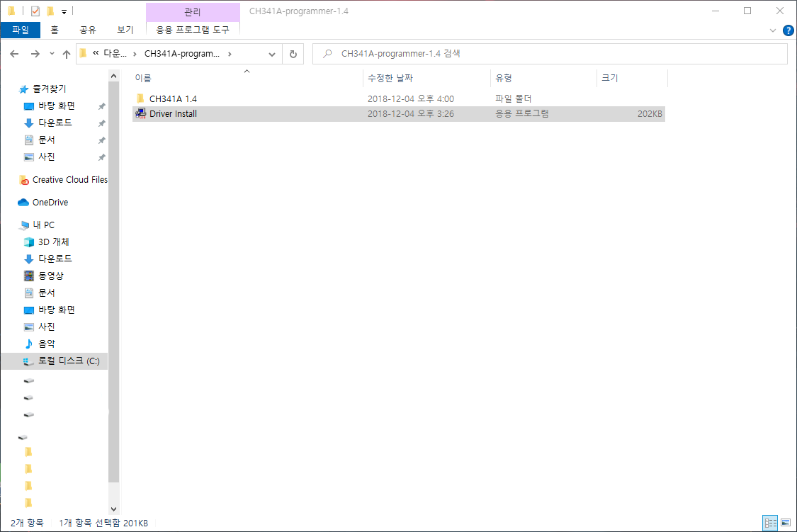
Task: Select 로컬 디스크 (C:) drive
Action: (69, 361)
